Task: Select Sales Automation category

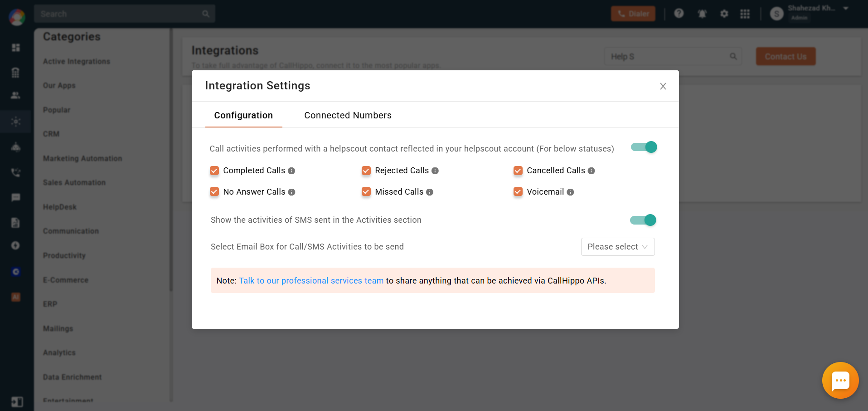Action: 74,182
